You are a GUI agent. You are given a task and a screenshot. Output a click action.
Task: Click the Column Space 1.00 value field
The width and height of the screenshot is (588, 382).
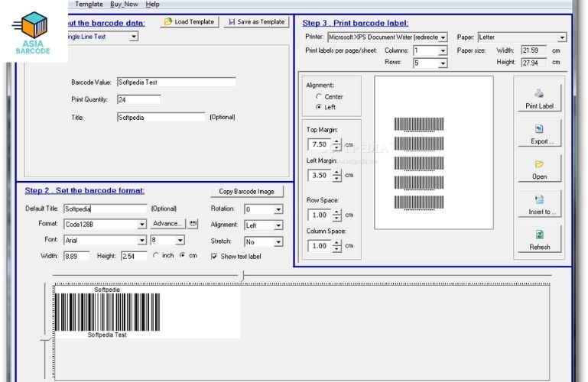click(x=320, y=246)
